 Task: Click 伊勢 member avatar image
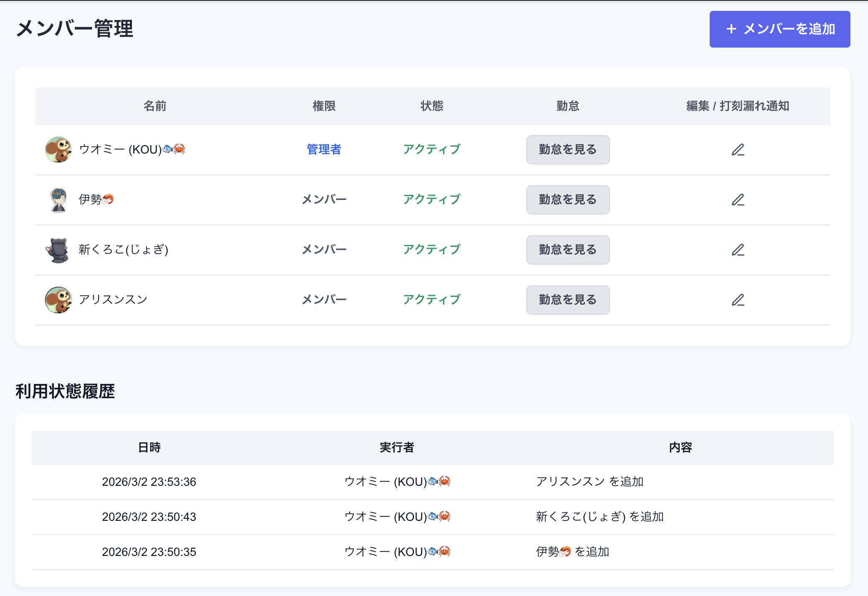(x=58, y=200)
